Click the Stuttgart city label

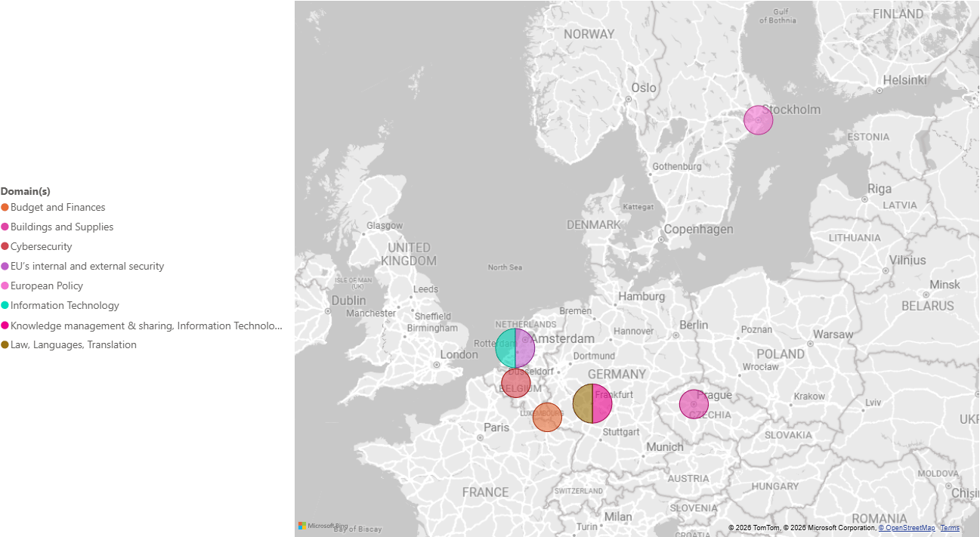pyautogui.click(x=621, y=432)
